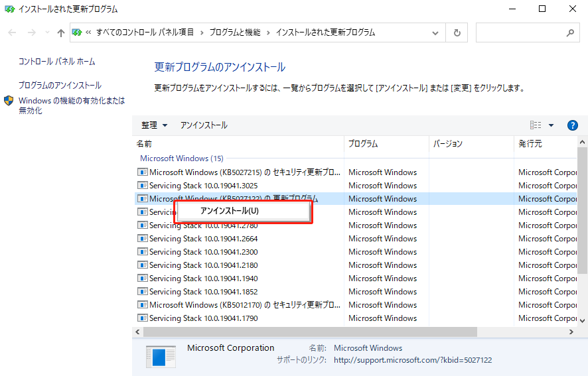Sort by the プログラム column header
The height and width of the screenshot is (376, 588).
point(387,144)
